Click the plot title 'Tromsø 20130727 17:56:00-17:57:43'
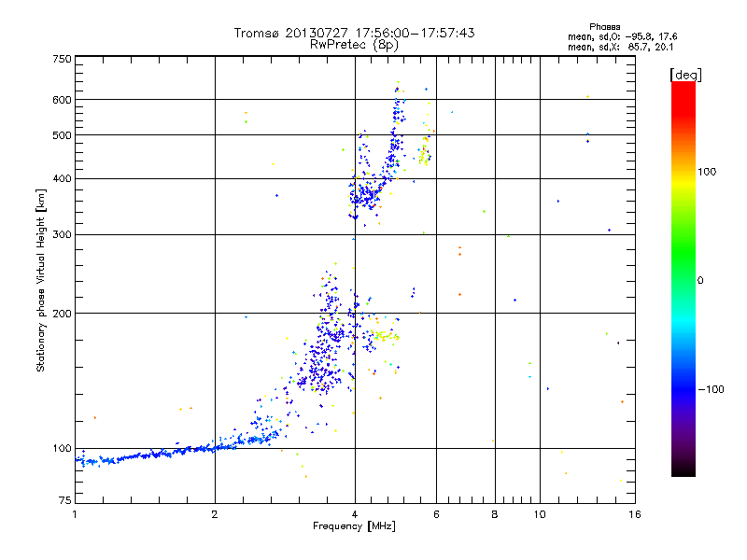Screen dimensions: 747x560 pyautogui.click(x=355, y=33)
